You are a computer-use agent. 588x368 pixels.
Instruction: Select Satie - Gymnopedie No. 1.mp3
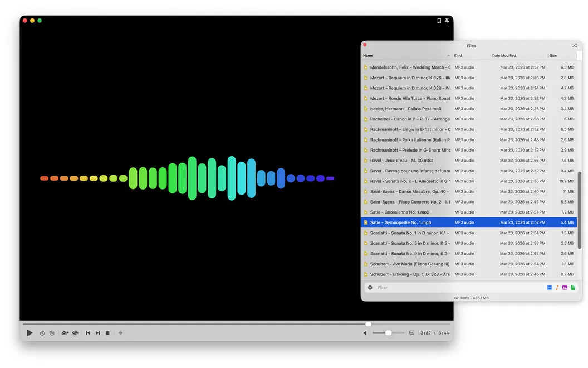tap(469, 222)
